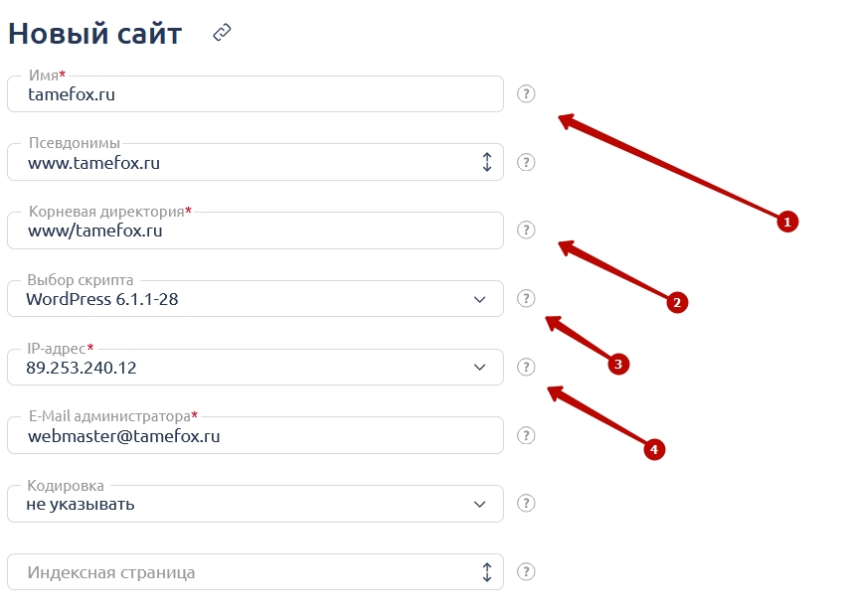Click the E-Mail администратора input field
The height and width of the screenshot is (616, 849).
(255, 435)
